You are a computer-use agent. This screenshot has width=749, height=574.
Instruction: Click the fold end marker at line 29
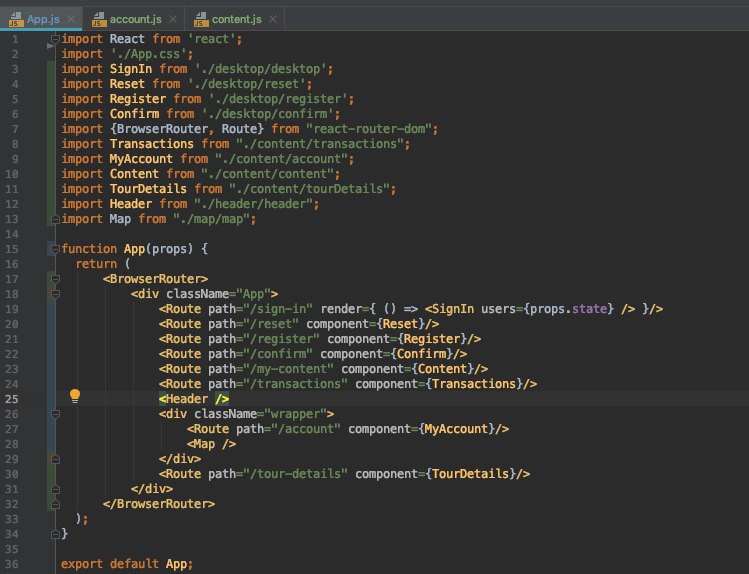tap(55, 459)
